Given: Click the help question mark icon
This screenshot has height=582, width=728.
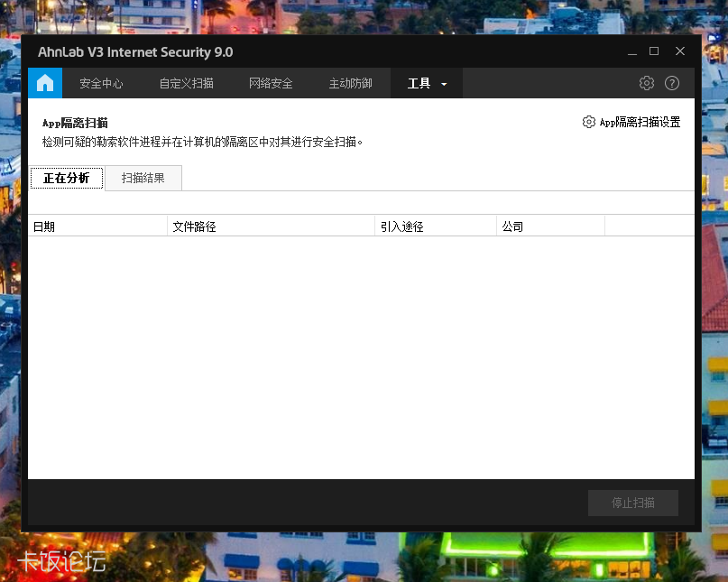Looking at the screenshot, I should click(x=671, y=82).
